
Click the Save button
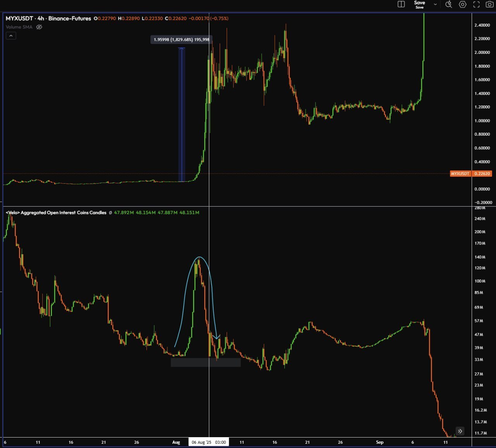tap(420, 3)
